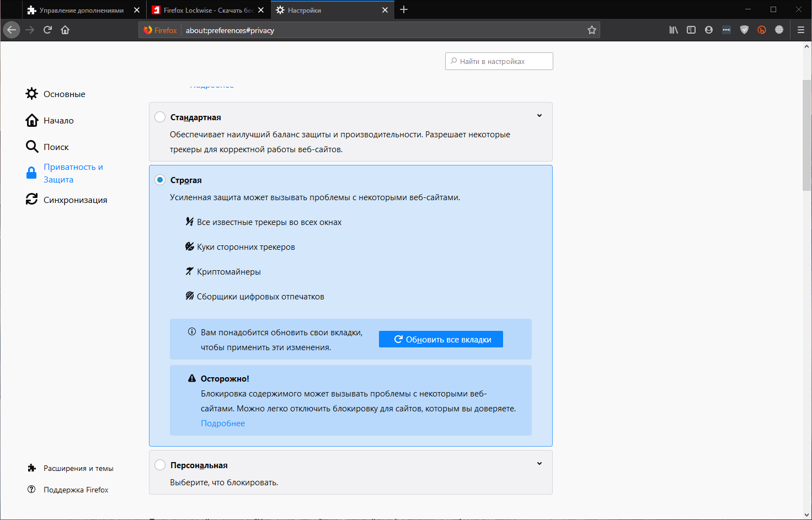The width and height of the screenshot is (812, 520).
Task: Open the Приватность и Защита section
Action: point(72,173)
